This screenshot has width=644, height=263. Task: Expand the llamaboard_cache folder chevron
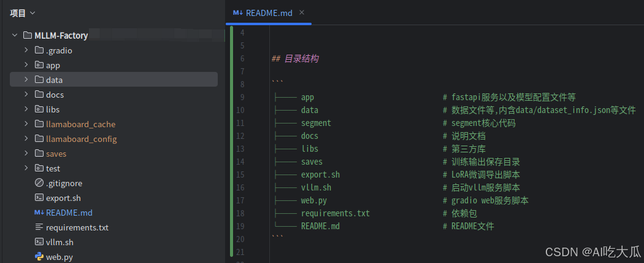click(26, 124)
